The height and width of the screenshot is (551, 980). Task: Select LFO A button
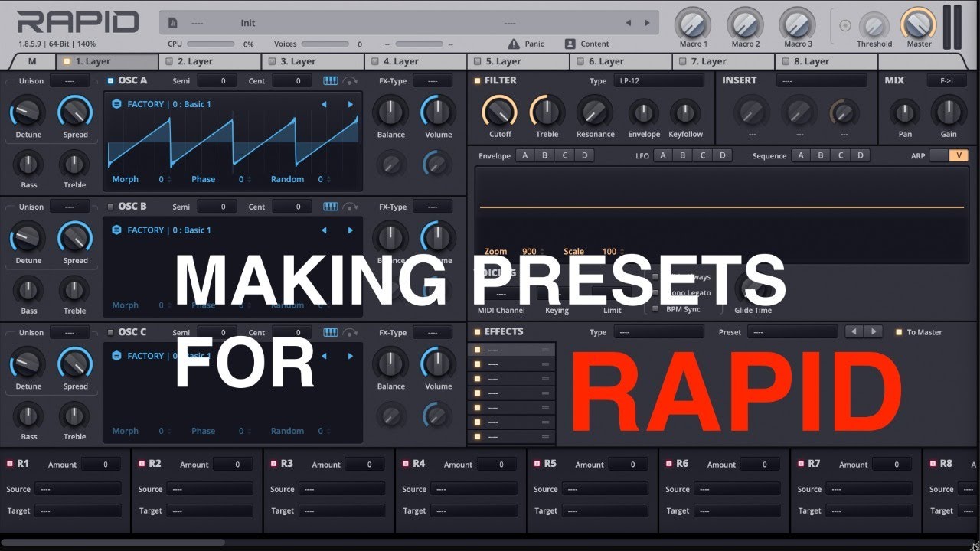[663, 155]
